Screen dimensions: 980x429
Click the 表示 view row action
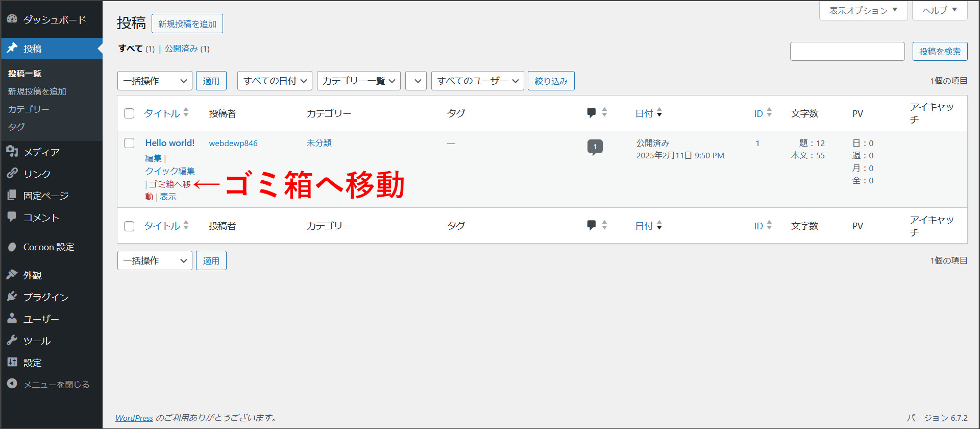click(x=168, y=197)
